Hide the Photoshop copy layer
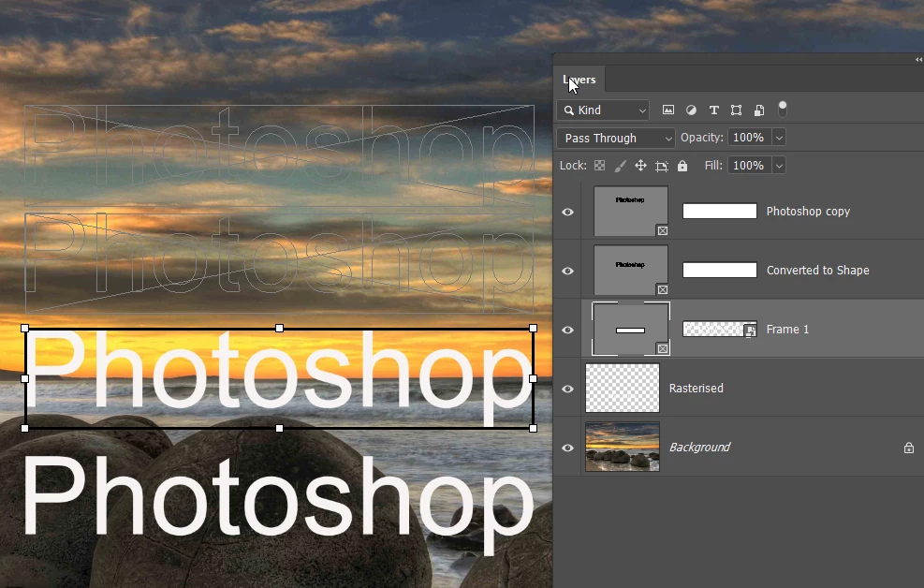Viewport: 924px width, 588px height. click(x=567, y=212)
